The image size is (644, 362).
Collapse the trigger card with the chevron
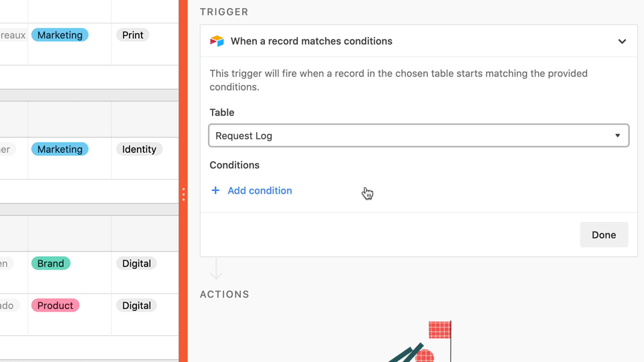622,41
